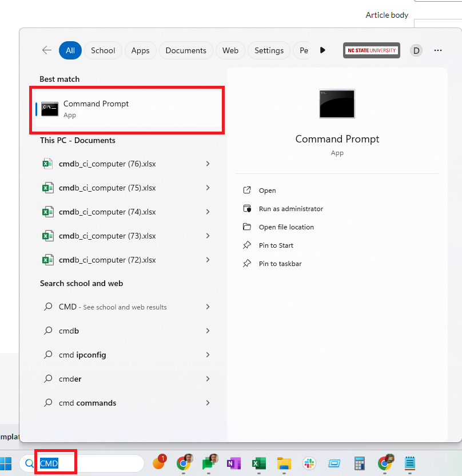The image size is (462, 476).
Task: Click the back arrow in search panel
Action: click(x=47, y=50)
